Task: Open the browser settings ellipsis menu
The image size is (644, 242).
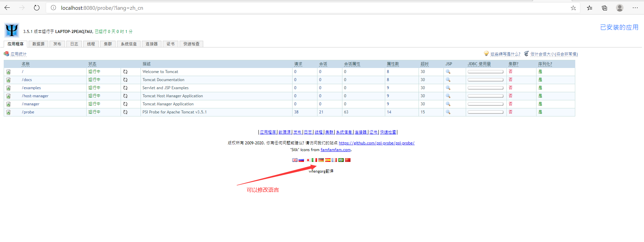Action: click(635, 8)
